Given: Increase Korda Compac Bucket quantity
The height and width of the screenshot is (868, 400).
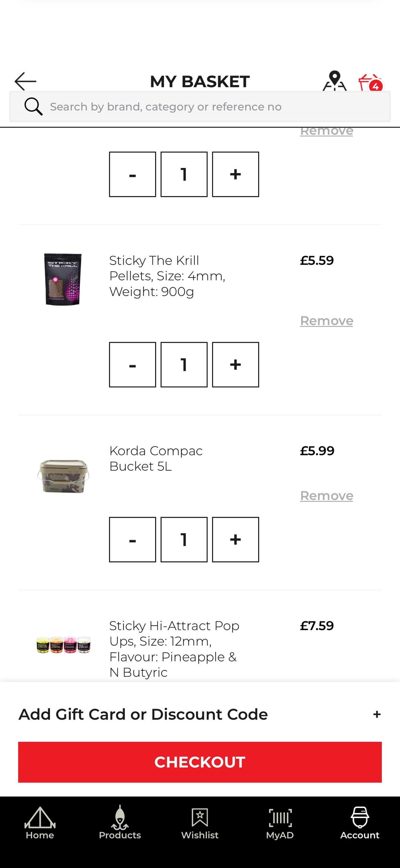Looking at the screenshot, I should coord(235,539).
